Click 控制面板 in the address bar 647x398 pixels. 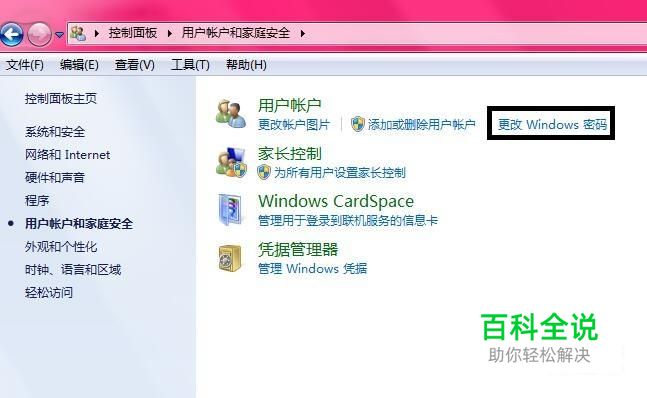pyautogui.click(x=133, y=33)
